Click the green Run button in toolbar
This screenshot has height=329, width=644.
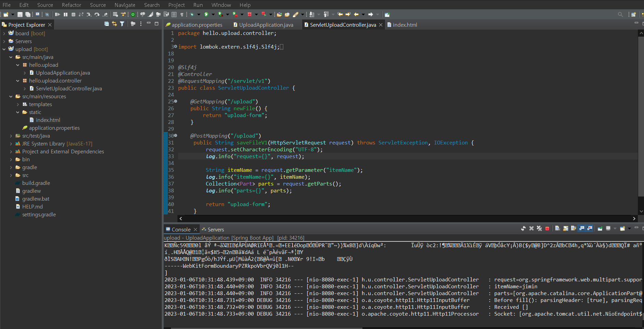(206, 14)
